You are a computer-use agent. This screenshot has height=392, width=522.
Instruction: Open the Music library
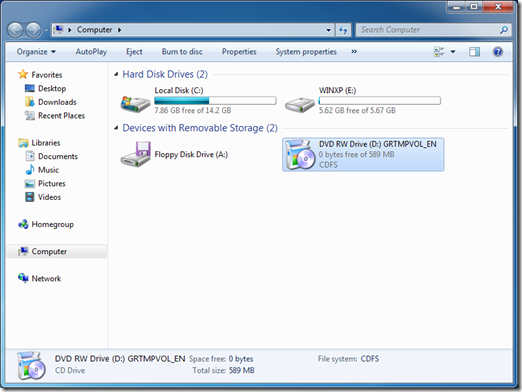point(48,170)
